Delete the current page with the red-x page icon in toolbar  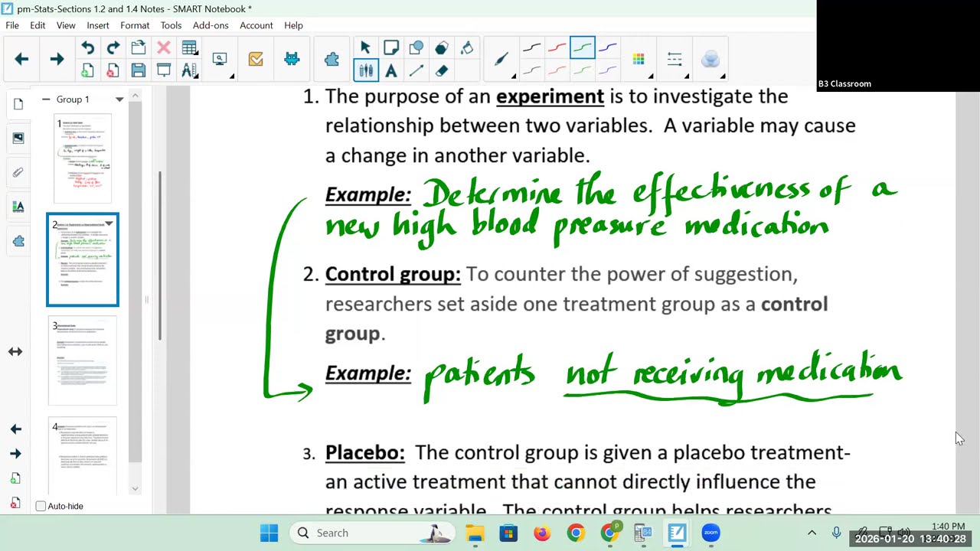tap(113, 71)
